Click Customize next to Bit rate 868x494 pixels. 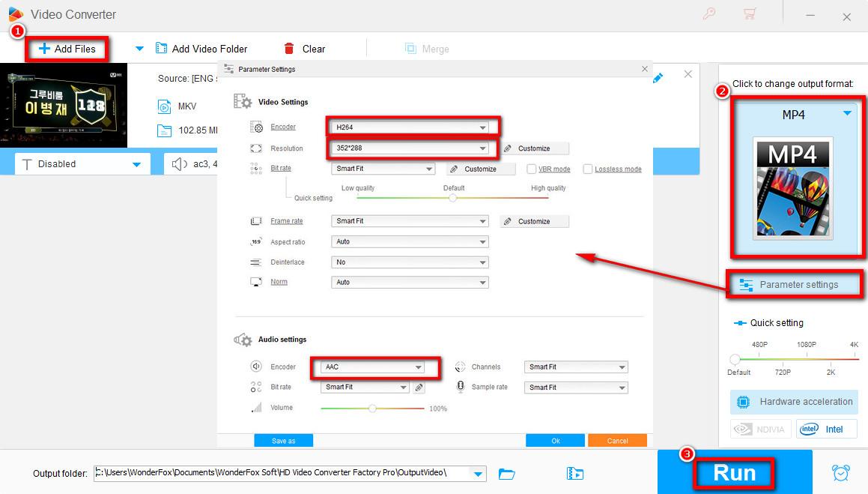[x=481, y=169]
